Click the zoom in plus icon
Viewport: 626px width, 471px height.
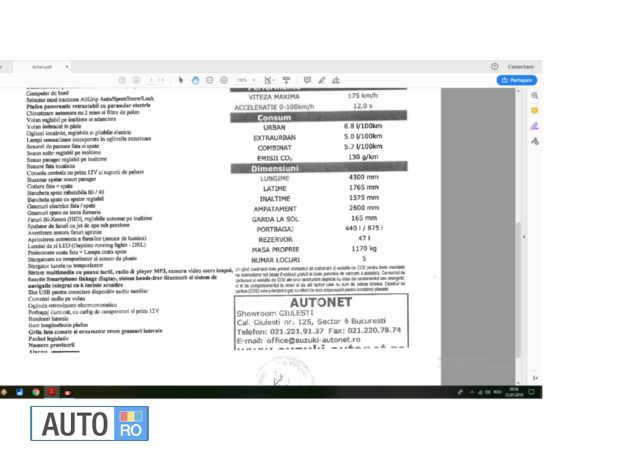[223, 79]
